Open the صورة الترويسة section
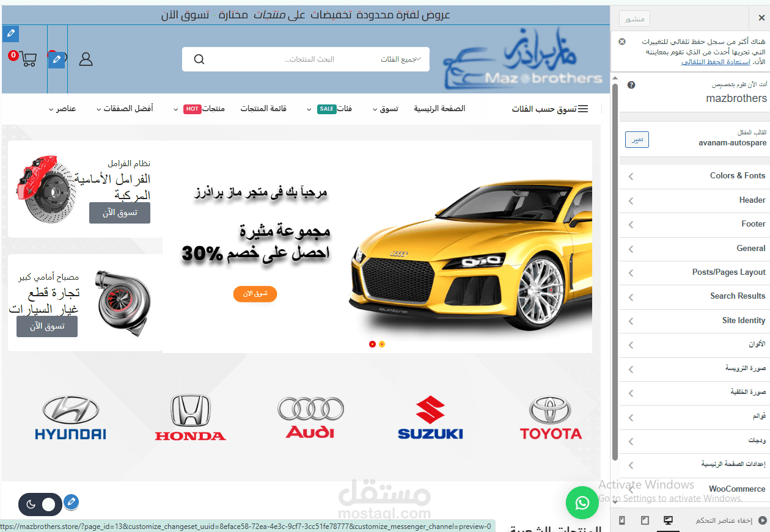This screenshot has height=532, width=770. pyautogui.click(x=694, y=369)
